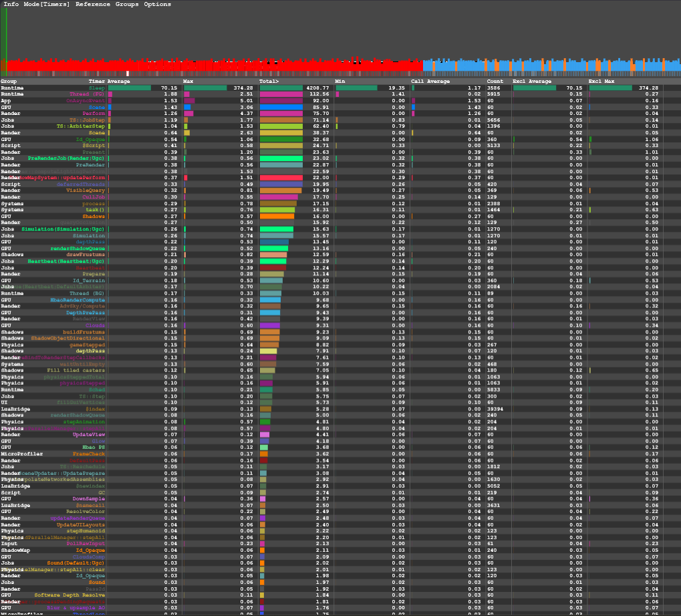
Task: Select the 'Hbao PS' GPU timer
Action: coord(94,448)
